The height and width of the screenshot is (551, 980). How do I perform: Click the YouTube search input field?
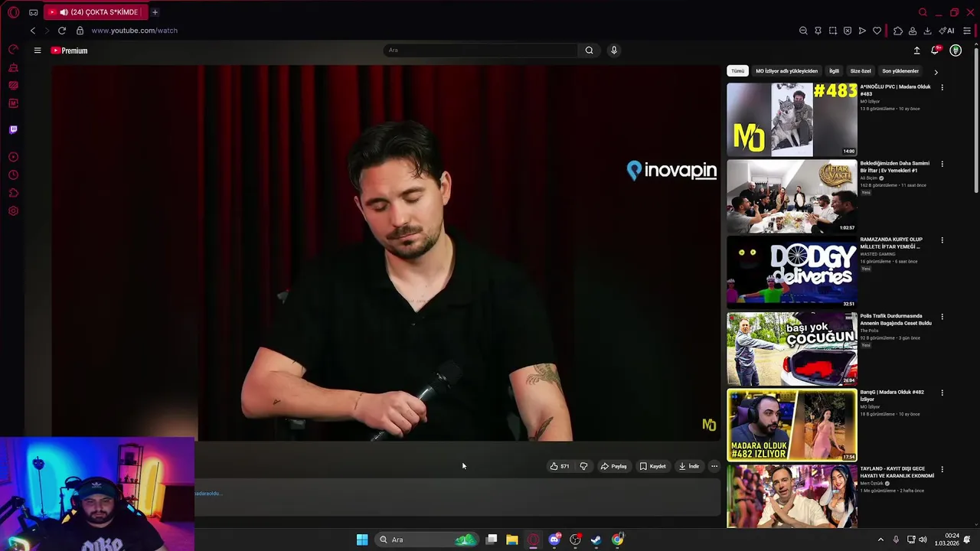(x=480, y=51)
